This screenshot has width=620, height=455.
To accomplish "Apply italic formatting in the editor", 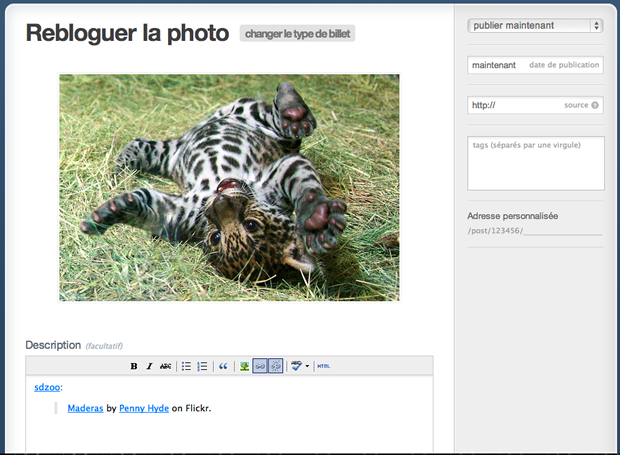I will click(x=149, y=366).
